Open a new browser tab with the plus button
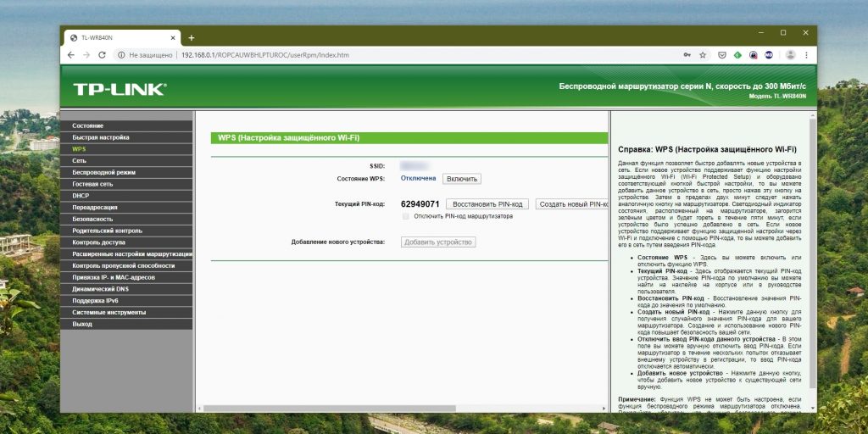This screenshot has width=868, height=434. [192, 37]
